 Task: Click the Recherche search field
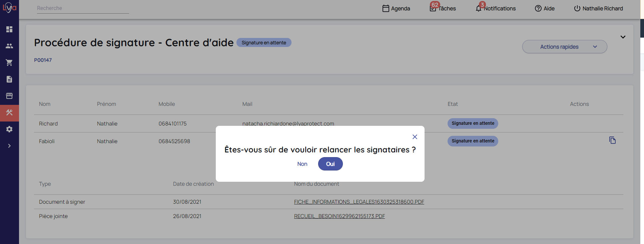[83, 8]
